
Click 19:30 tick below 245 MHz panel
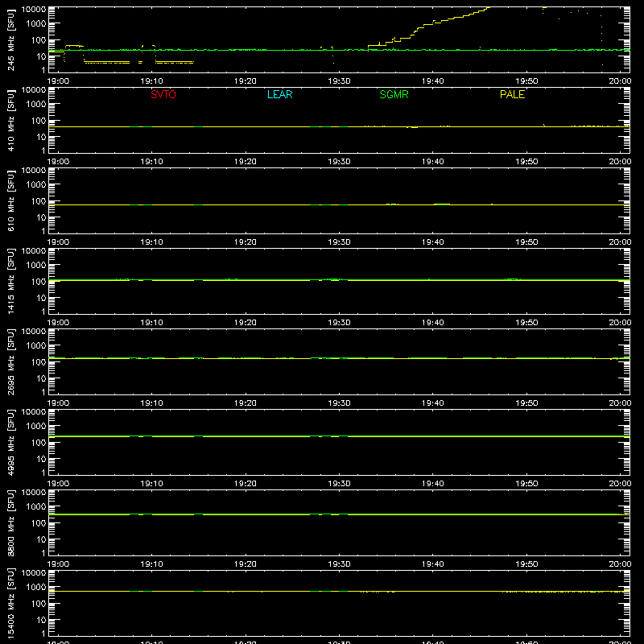tap(339, 81)
